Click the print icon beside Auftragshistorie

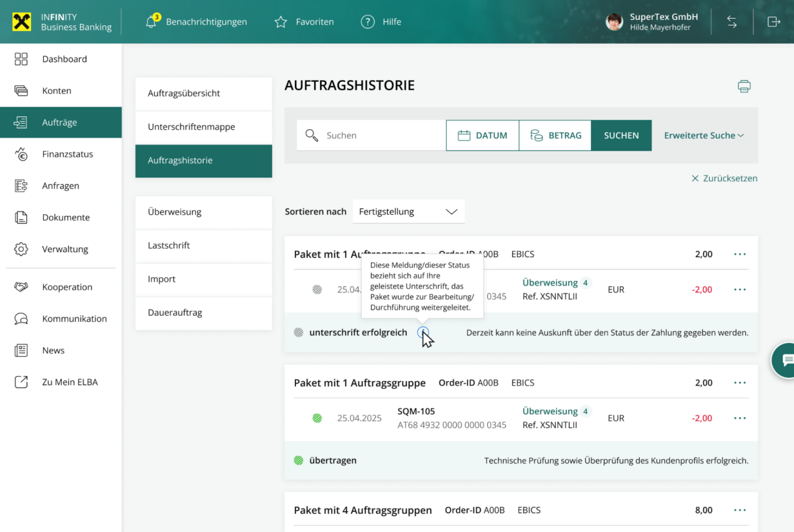[x=744, y=86]
